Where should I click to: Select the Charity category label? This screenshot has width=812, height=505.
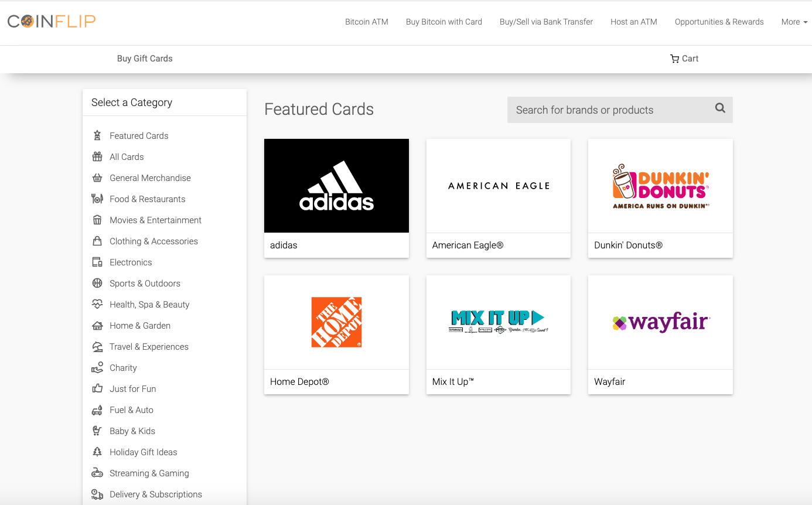click(x=123, y=367)
